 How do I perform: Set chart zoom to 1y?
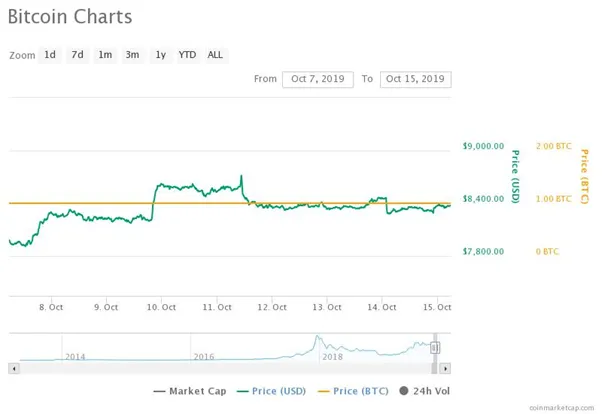(x=160, y=55)
